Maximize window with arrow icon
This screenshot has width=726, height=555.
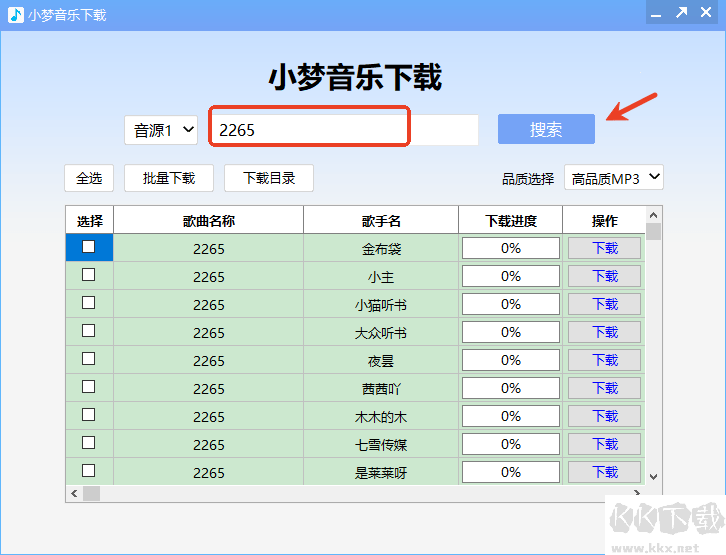tap(681, 12)
